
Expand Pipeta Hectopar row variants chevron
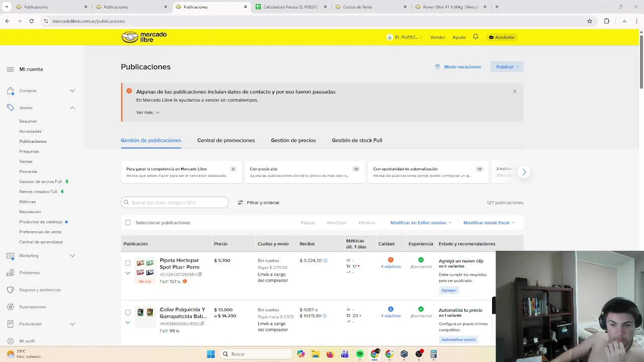click(128, 273)
